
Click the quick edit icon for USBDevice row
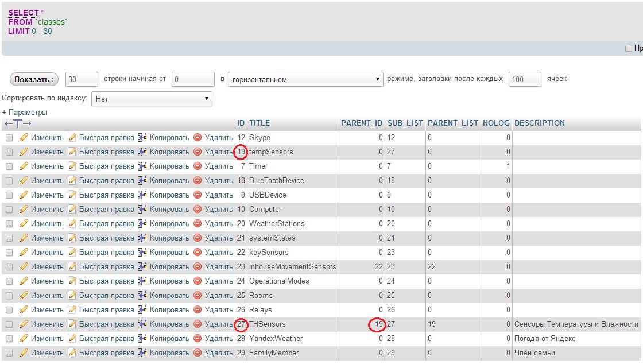coord(72,195)
